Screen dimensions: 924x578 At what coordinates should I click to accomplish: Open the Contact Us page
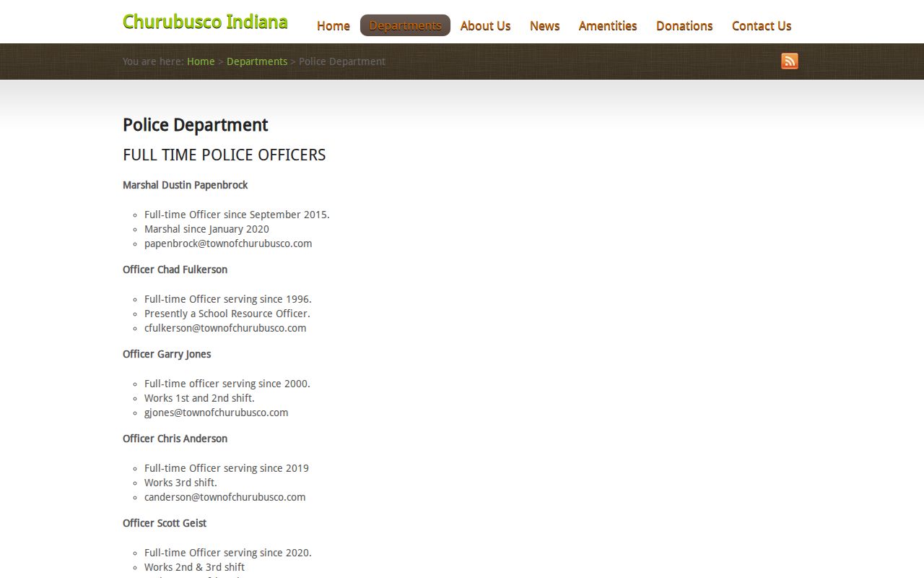click(x=762, y=25)
